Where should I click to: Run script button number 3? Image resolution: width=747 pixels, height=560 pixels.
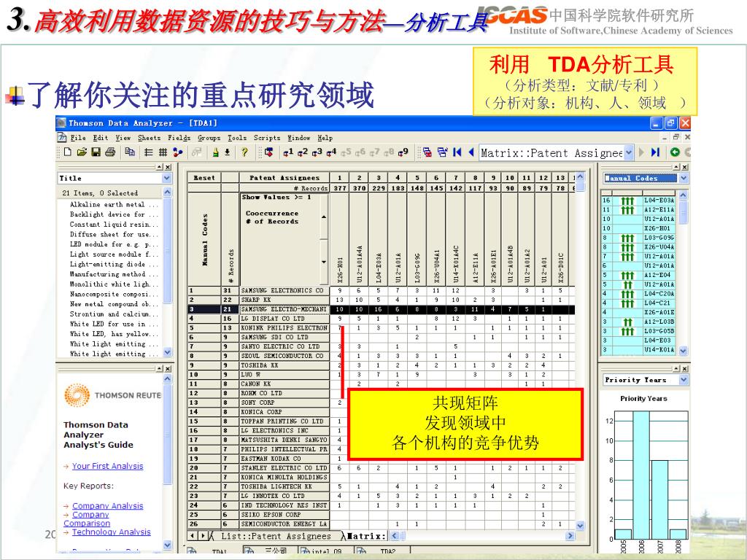coord(317,152)
